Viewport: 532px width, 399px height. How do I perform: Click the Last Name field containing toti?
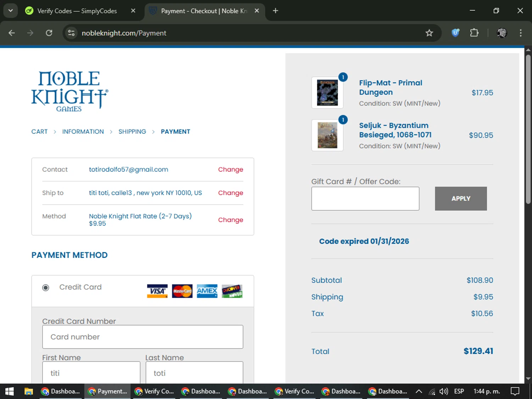[194, 372]
